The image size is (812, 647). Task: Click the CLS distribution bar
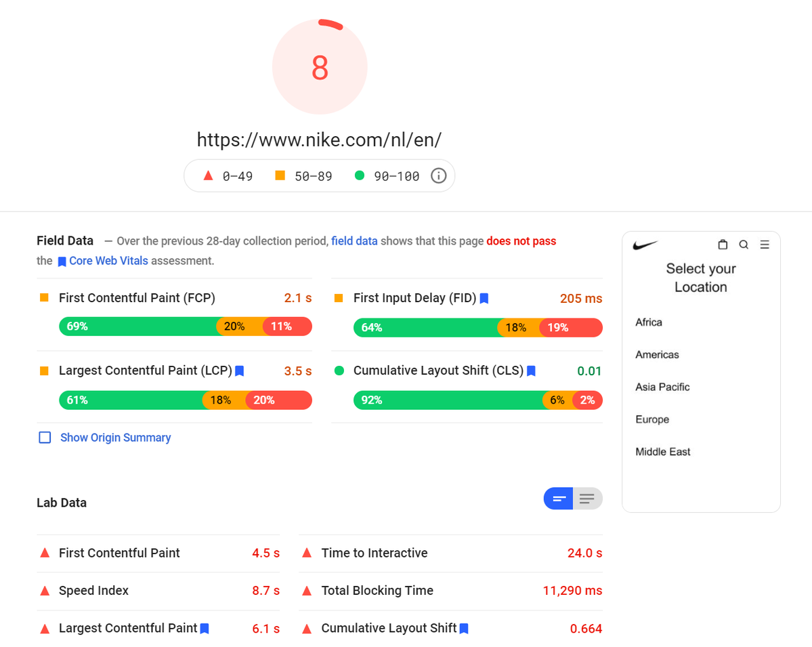click(478, 400)
